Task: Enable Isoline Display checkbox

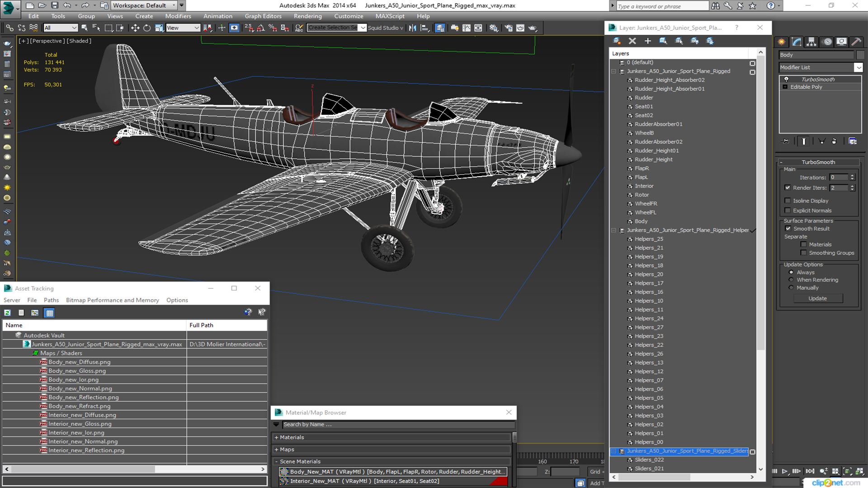Action: tap(788, 201)
